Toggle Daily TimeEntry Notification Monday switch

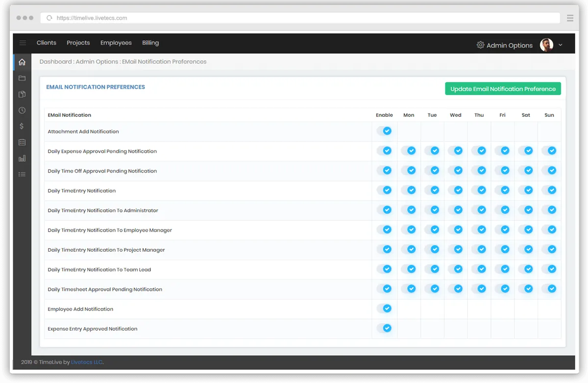click(x=409, y=190)
